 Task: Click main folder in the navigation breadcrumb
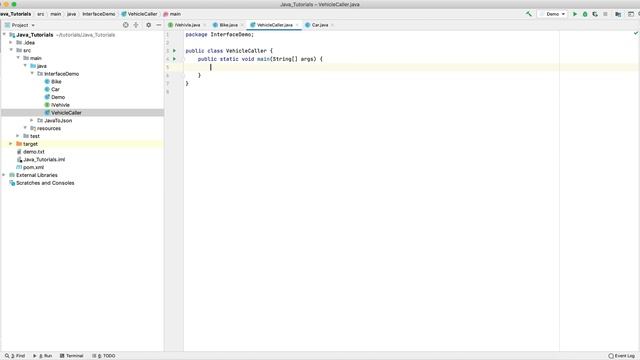pyautogui.click(x=56, y=14)
